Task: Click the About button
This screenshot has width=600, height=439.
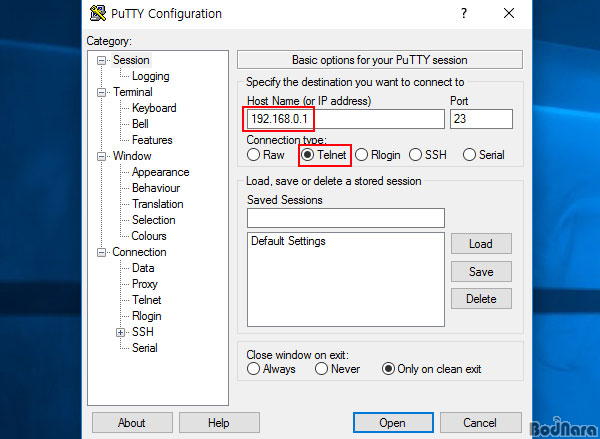Action: (132, 423)
